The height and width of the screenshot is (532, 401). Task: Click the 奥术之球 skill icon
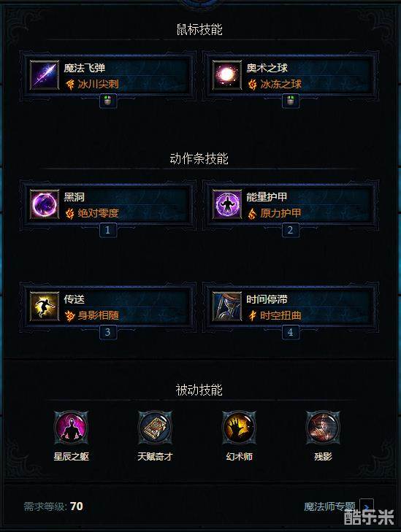pos(227,75)
